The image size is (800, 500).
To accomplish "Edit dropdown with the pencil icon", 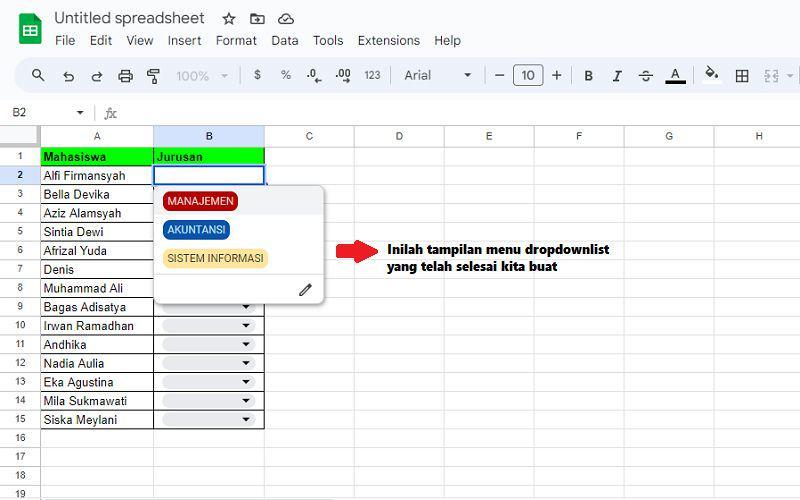I will pos(305,290).
